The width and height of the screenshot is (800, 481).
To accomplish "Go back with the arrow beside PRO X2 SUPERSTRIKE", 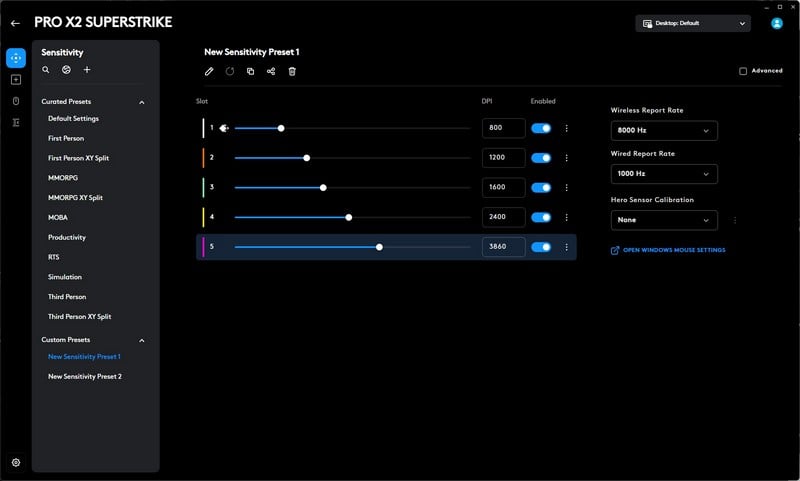I will (15, 23).
